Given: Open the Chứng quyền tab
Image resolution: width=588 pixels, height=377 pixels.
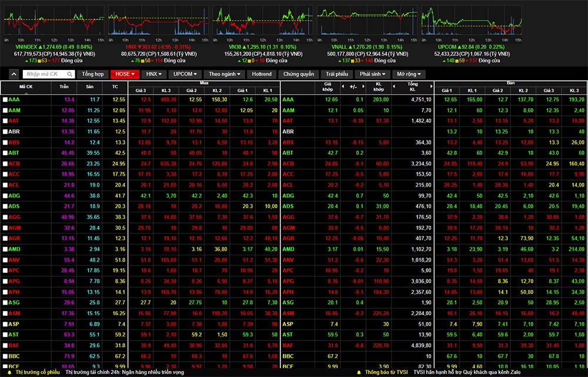Looking at the screenshot, I should 299,74.
